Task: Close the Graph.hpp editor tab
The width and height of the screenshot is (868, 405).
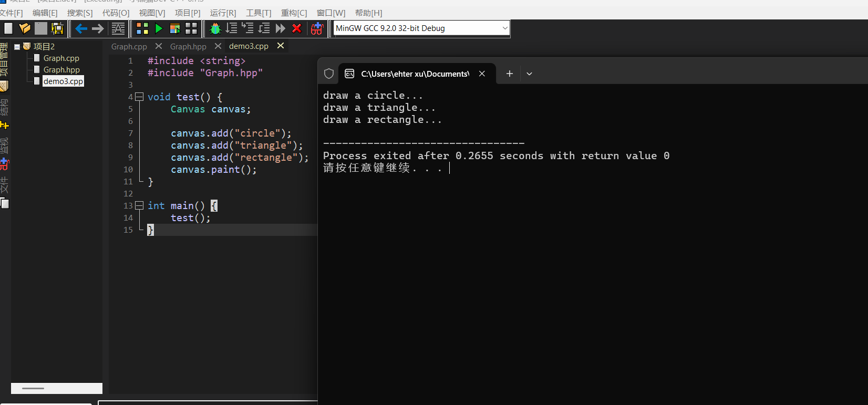Action: point(218,46)
